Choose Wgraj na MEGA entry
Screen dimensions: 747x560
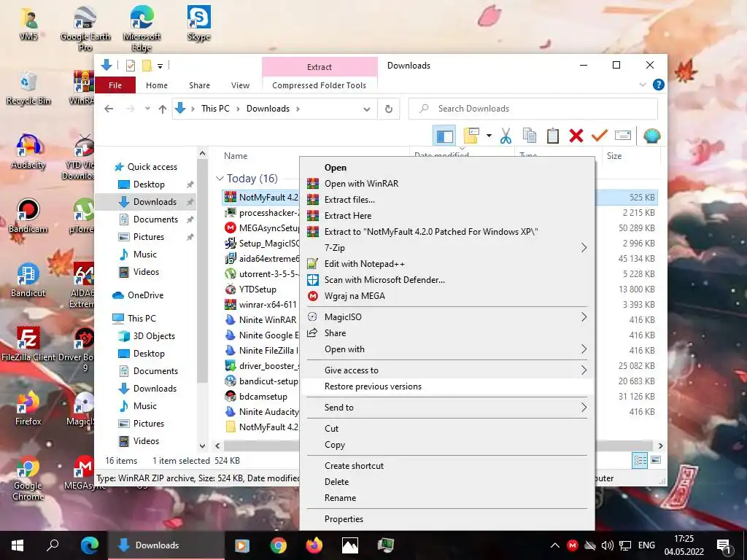coord(447,296)
